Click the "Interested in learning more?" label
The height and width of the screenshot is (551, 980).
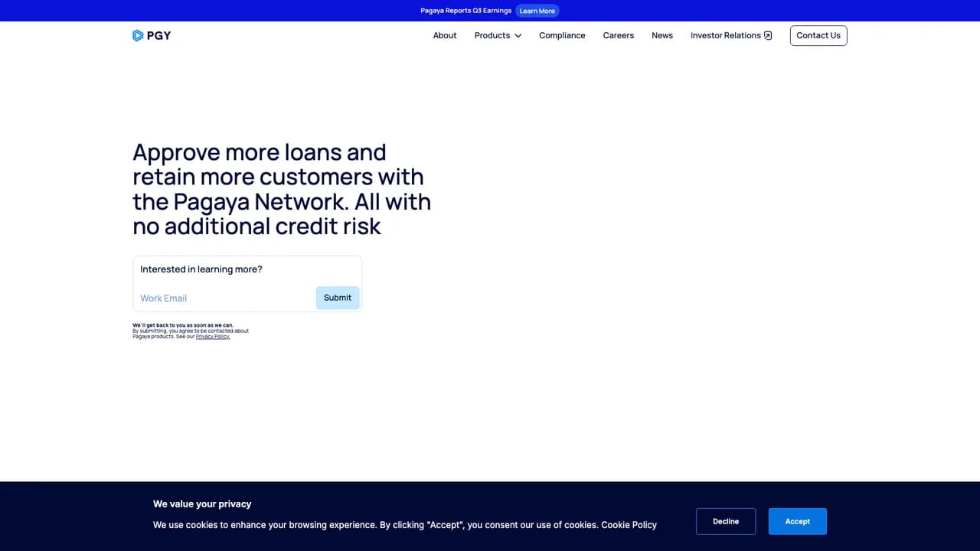tap(201, 269)
